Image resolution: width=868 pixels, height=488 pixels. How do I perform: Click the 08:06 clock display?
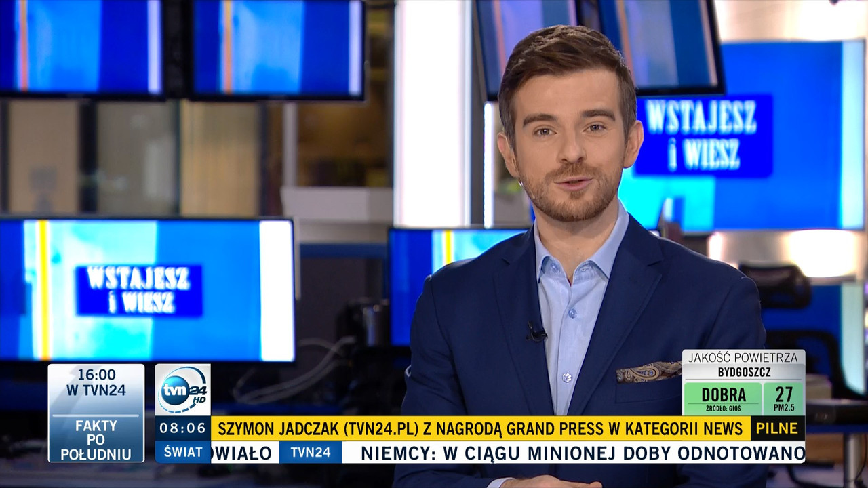tap(182, 428)
